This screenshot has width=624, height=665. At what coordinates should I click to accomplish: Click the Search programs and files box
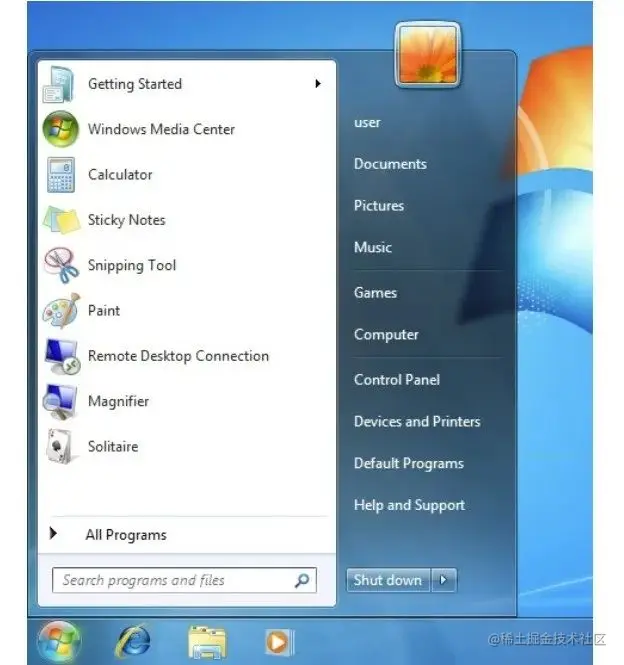coord(184,580)
